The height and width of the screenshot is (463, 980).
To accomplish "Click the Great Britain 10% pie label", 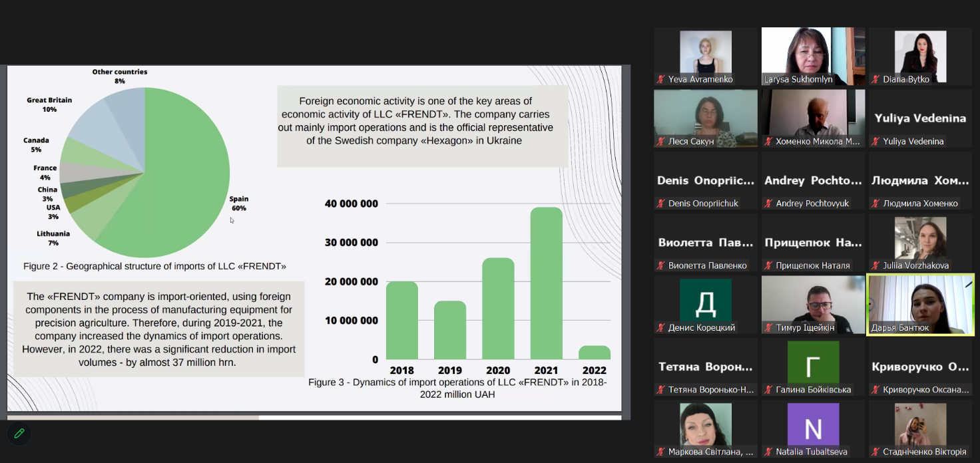I will pos(49,104).
